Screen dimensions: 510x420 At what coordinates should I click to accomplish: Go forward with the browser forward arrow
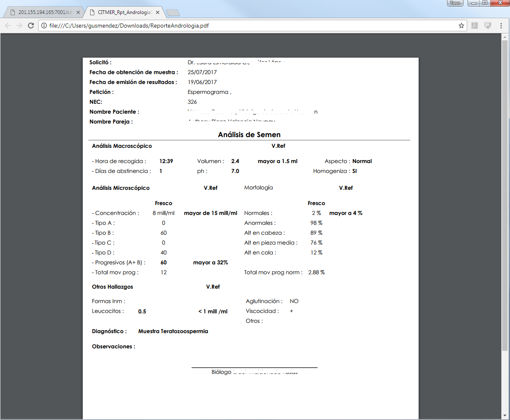[x=19, y=26]
